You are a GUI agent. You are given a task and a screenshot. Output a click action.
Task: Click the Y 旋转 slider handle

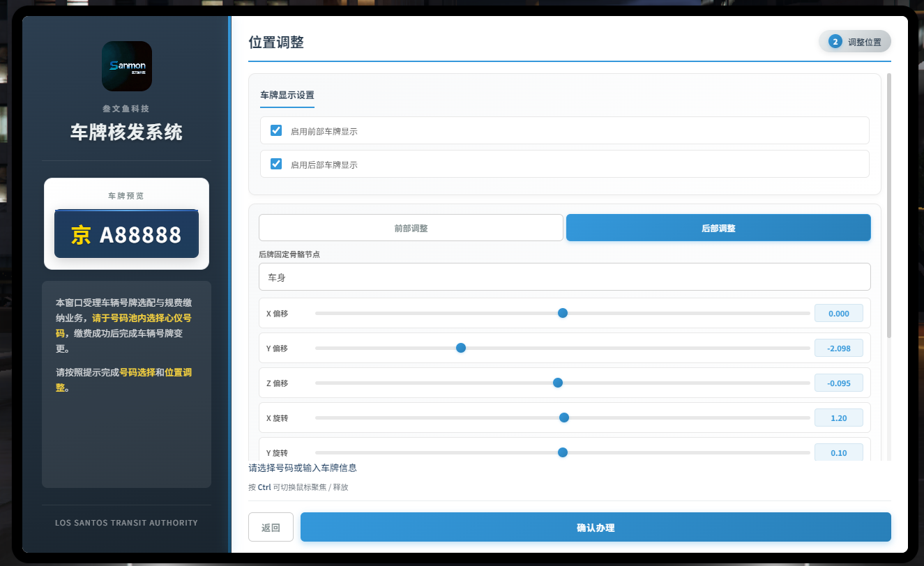563,452
